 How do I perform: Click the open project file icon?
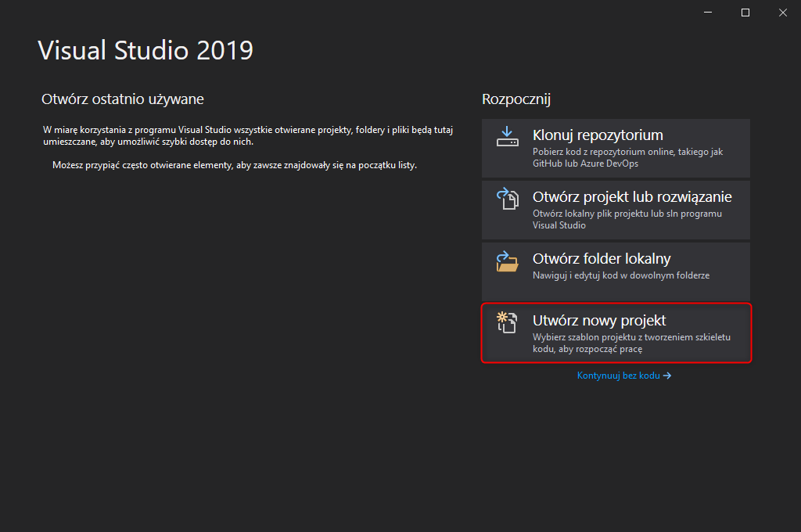point(508,199)
